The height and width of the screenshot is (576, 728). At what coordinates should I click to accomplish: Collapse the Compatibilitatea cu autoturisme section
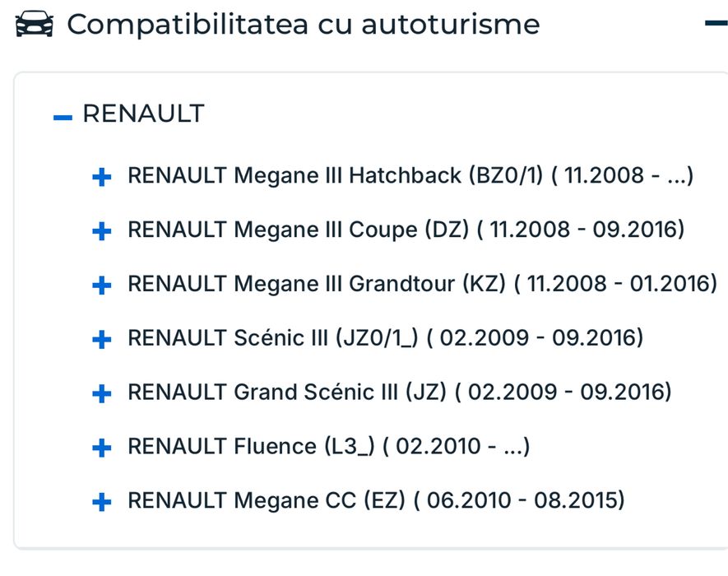click(714, 23)
